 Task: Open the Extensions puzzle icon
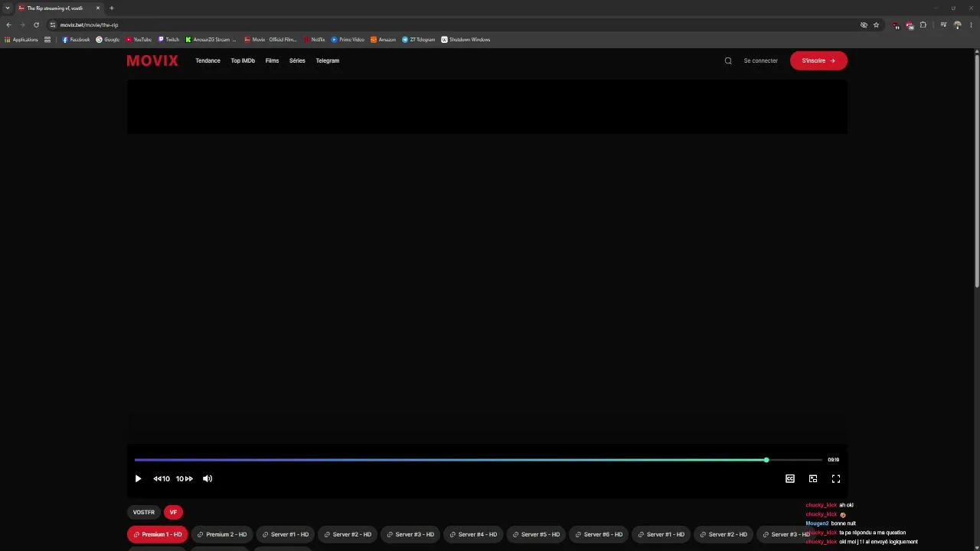point(923,24)
